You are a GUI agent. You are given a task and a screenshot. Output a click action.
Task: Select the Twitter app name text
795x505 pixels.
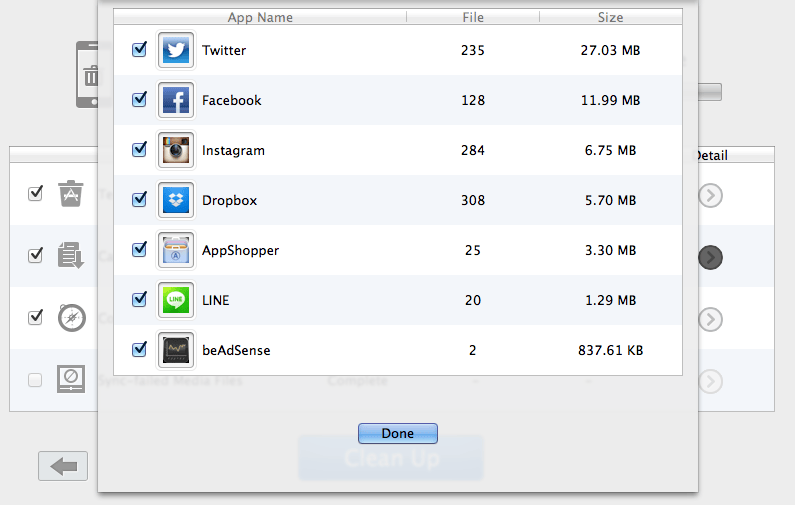tap(224, 50)
